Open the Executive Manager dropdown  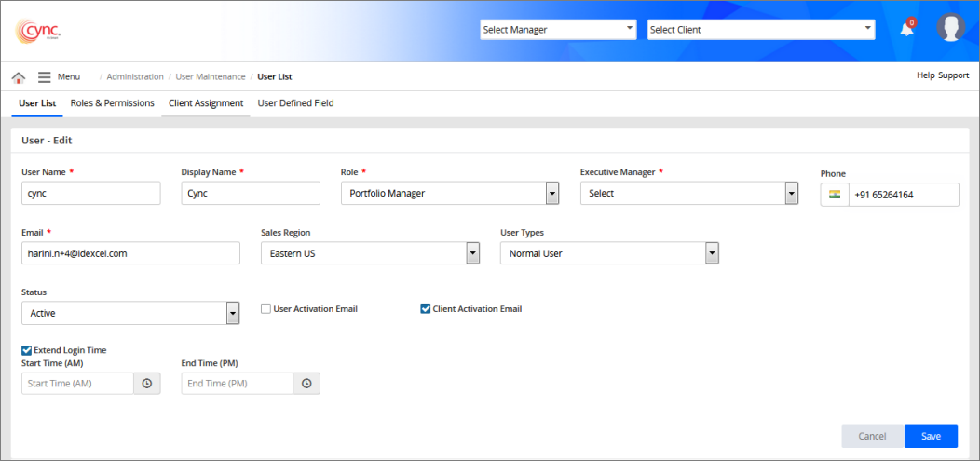[x=791, y=194]
